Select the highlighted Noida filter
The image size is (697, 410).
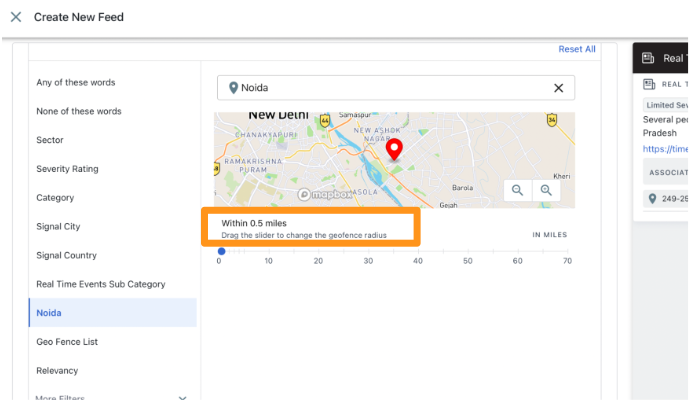[x=112, y=313]
